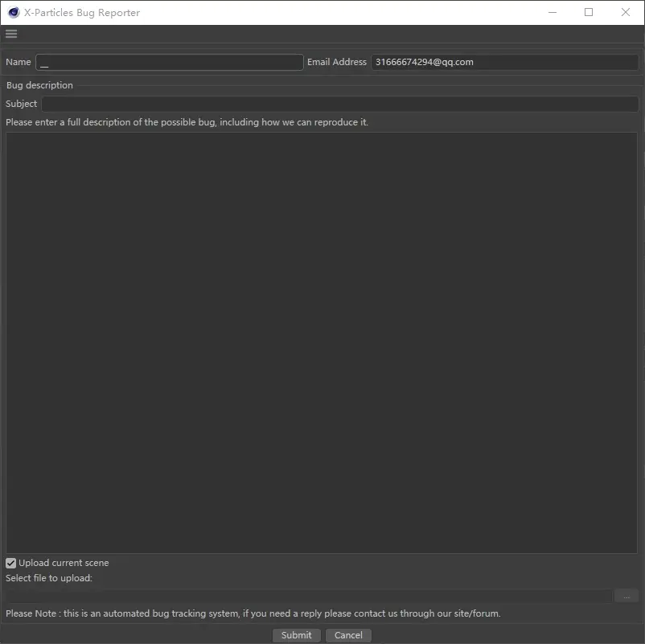The width and height of the screenshot is (645, 644).
Task: Click the automated bug tracking note text
Action: [x=253, y=613]
